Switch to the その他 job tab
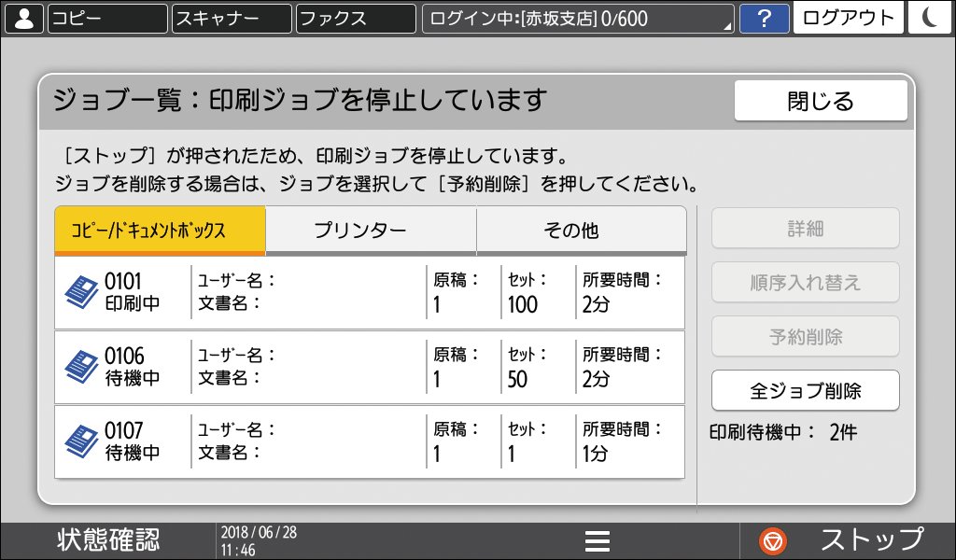 pyautogui.click(x=580, y=228)
